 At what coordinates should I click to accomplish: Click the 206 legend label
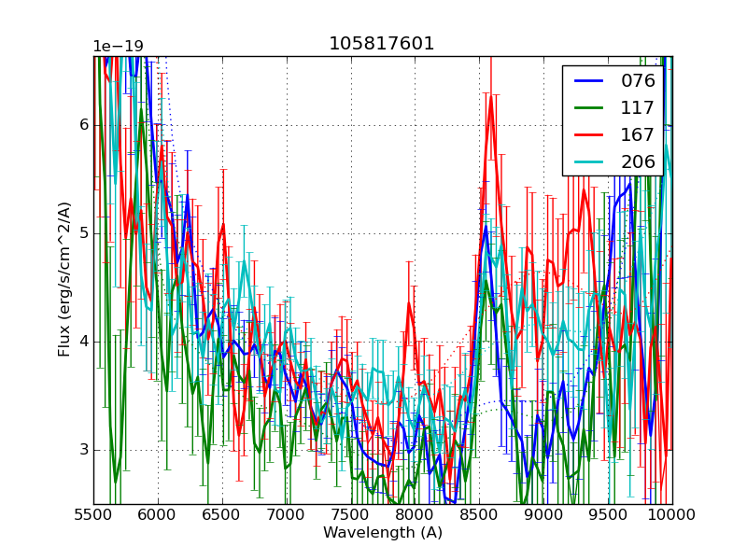tap(639, 161)
